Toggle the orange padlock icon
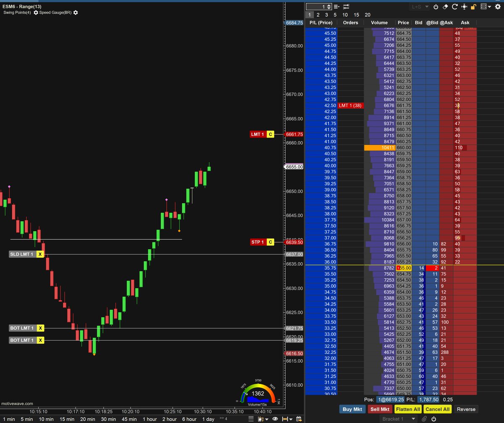Image resolution: width=504 pixels, height=423 pixels. tap(473, 7)
